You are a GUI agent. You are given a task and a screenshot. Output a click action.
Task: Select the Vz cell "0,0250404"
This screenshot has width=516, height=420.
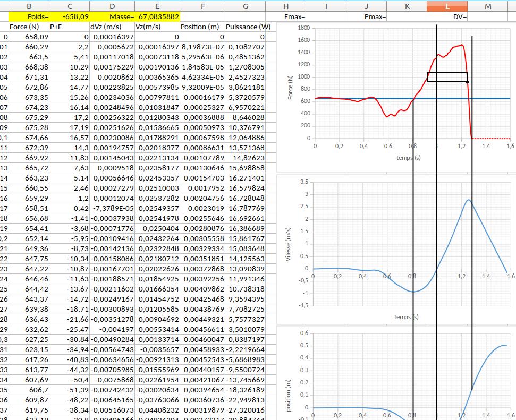[157, 228]
